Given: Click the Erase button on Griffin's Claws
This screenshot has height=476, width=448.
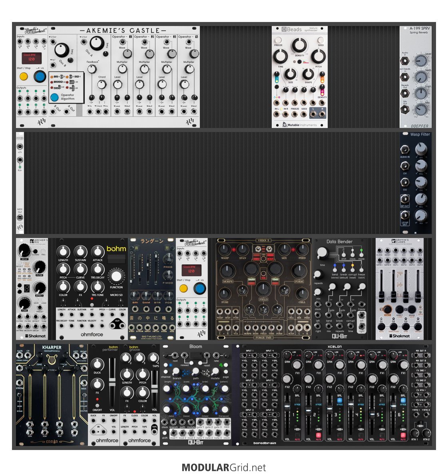Looking at the screenshot, I should coord(412,310).
